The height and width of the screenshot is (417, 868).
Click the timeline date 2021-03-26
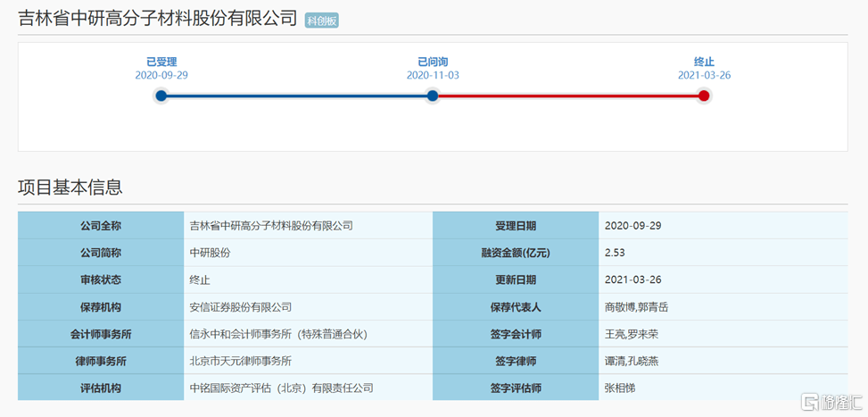(704, 75)
